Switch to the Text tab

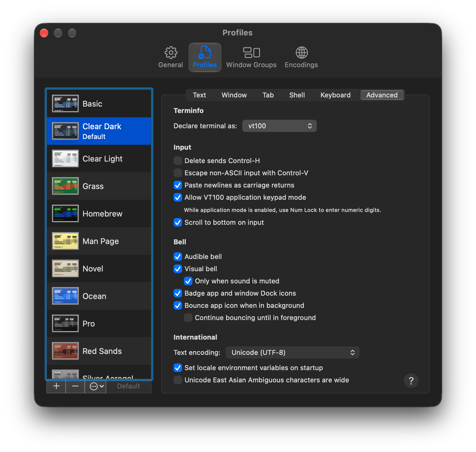click(x=199, y=95)
